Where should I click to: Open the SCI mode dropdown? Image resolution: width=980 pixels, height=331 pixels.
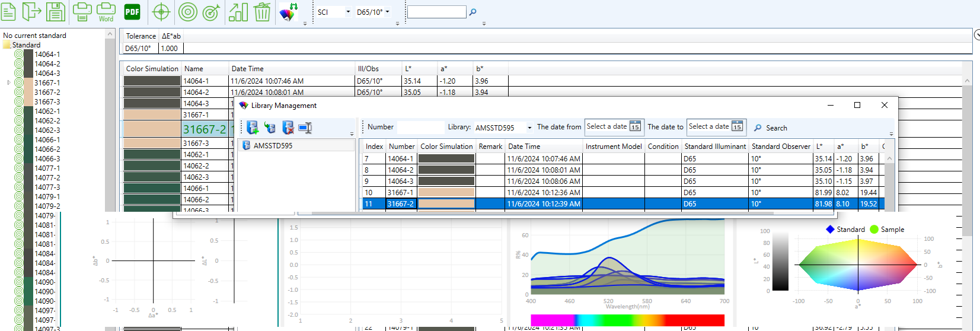click(348, 12)
